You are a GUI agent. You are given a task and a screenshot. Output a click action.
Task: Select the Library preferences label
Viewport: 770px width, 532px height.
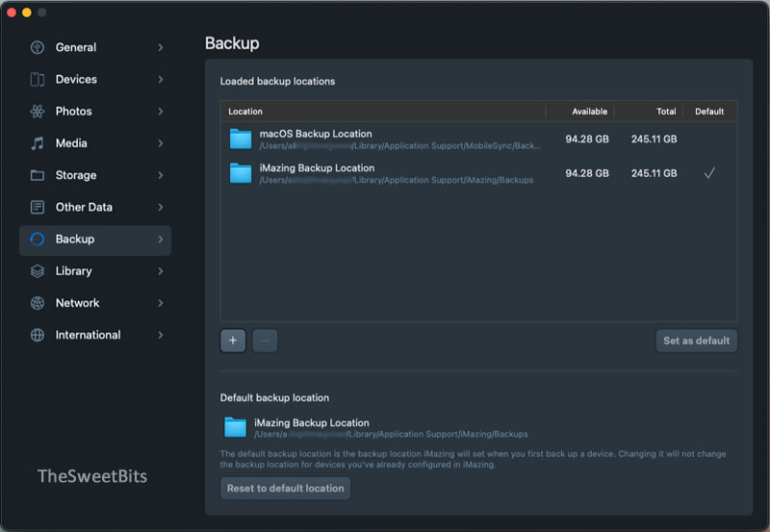[x=74, y=271]
